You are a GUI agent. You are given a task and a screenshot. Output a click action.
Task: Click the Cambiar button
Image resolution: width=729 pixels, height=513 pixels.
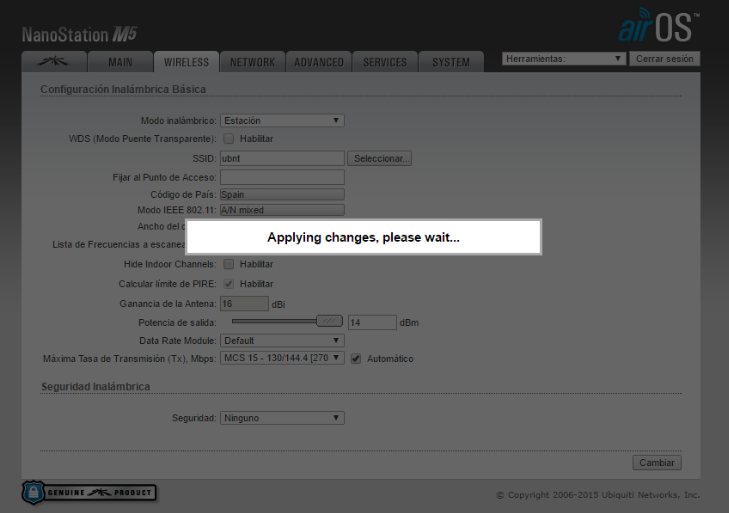(x=656, y=462)
